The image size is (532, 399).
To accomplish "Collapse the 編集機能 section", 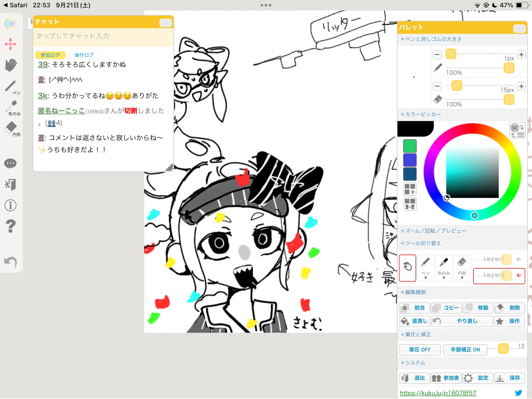I will point(413,292).
